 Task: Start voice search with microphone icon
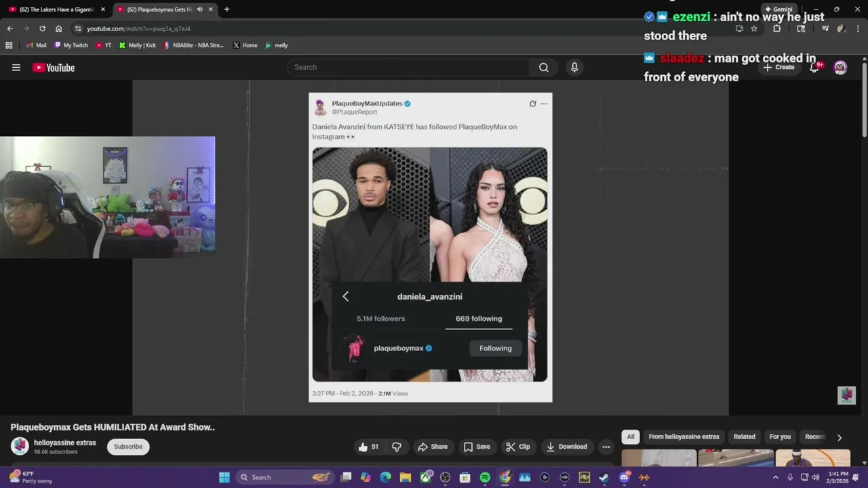pos(574,67)
